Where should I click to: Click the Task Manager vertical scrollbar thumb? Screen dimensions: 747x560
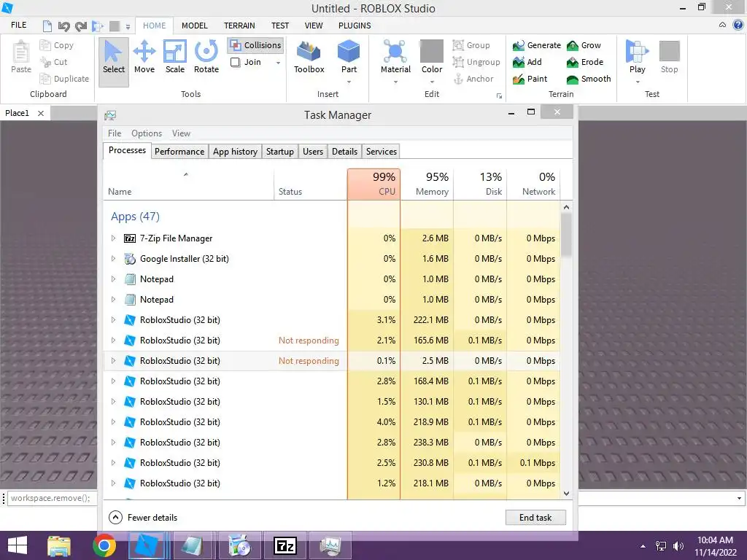click(566, 235)
